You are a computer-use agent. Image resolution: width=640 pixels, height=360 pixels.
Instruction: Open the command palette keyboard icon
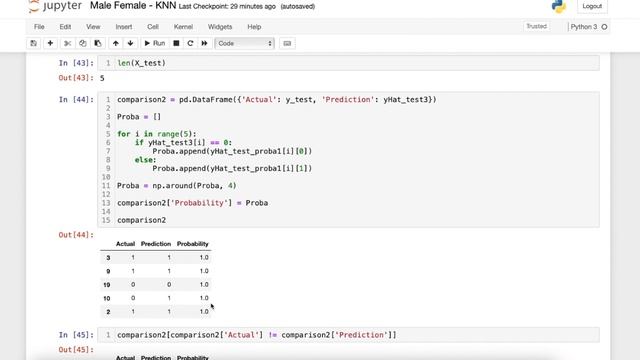(x=287, y=43)
